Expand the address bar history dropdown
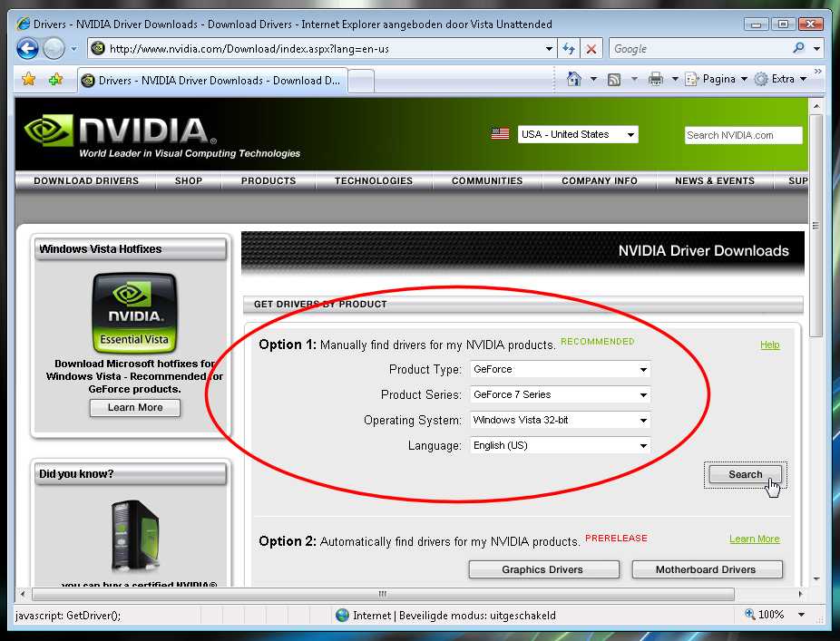This screenshot has height=641, width=840. click(x=549, y=49)
